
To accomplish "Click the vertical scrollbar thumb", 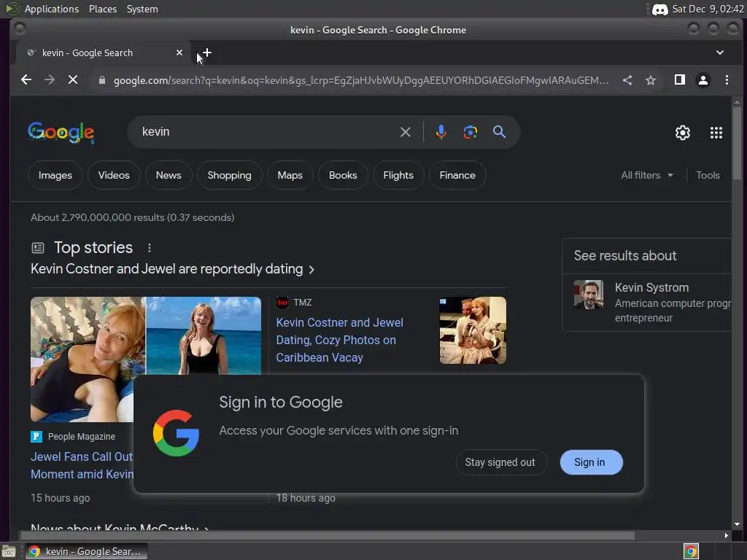I will click(737, 143).
